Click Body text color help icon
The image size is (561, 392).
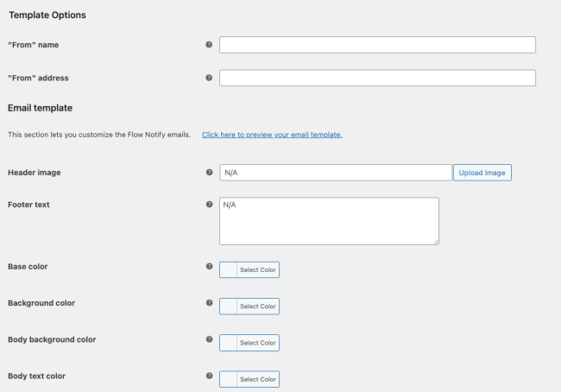[210, 376]
